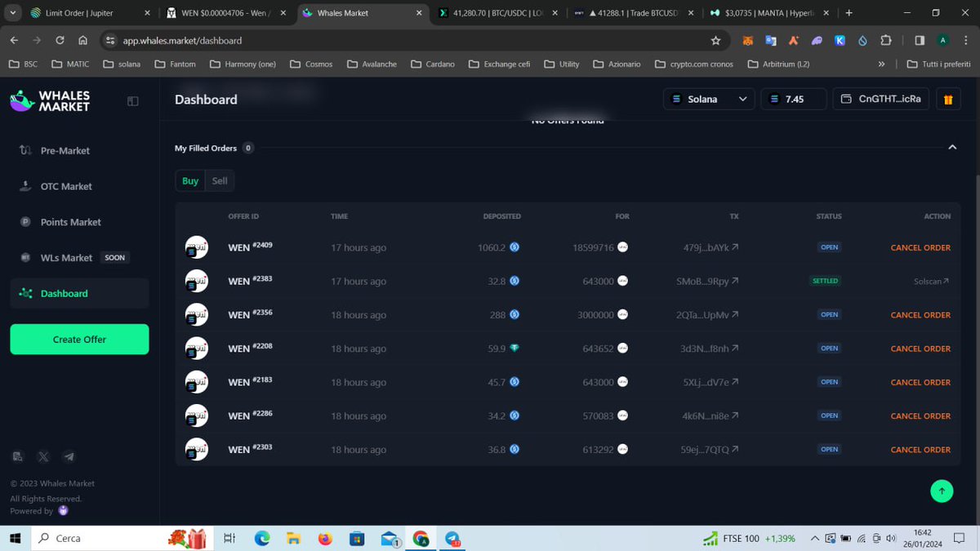
Task: Open Telegram from the taskbar
Action: (452, 539)
